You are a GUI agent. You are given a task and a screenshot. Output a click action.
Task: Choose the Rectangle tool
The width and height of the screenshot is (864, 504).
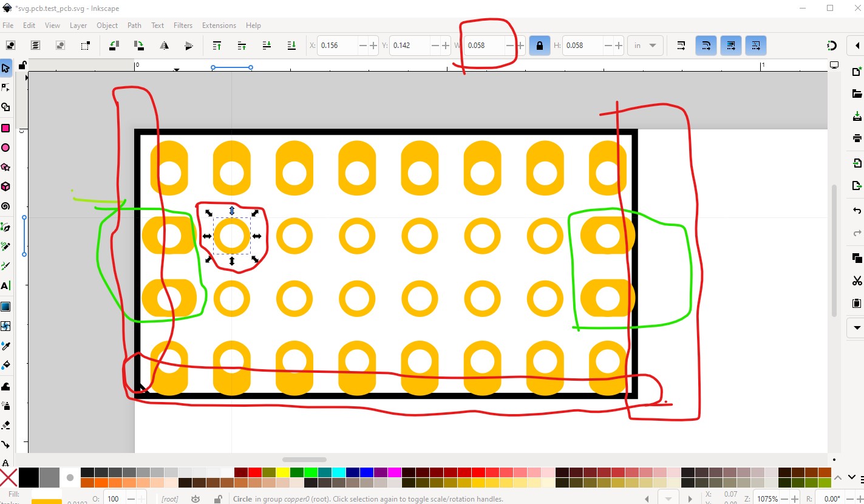[x=5, y=128]
